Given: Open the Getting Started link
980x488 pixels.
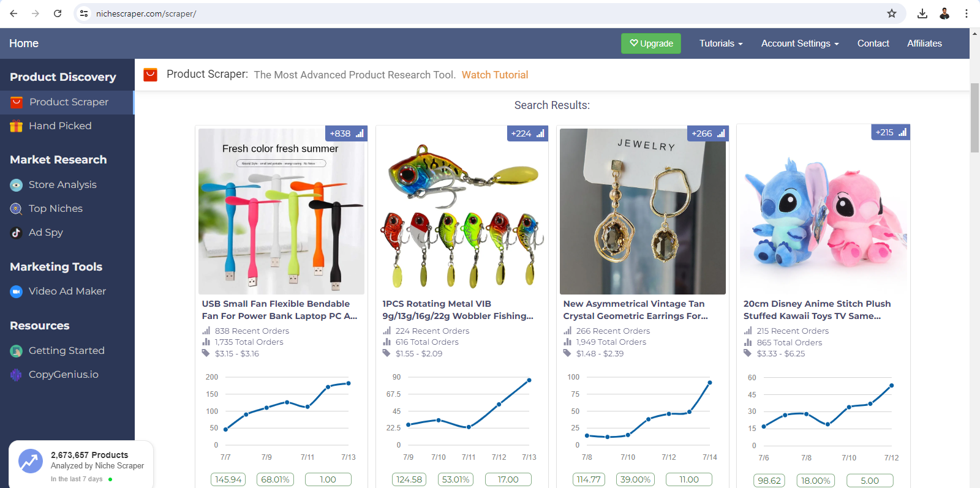Looking at the screenshot, I should [66, 351].
